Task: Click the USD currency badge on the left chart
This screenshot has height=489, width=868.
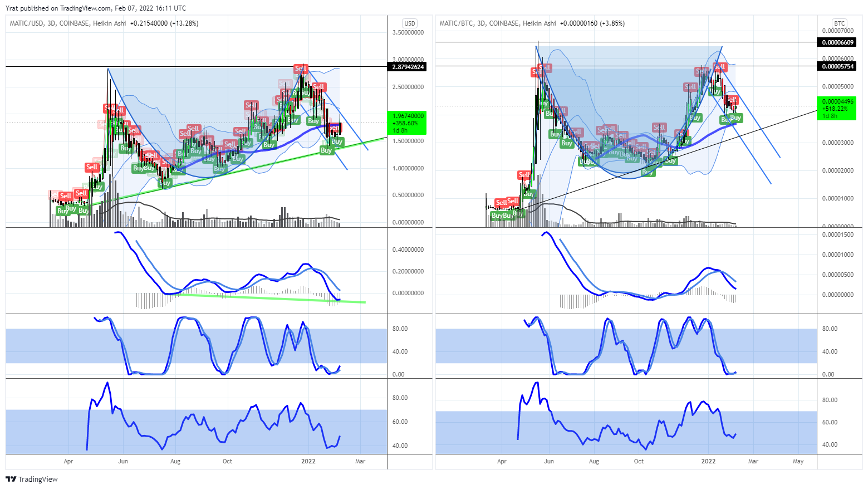Action: (x=410, y=23)
